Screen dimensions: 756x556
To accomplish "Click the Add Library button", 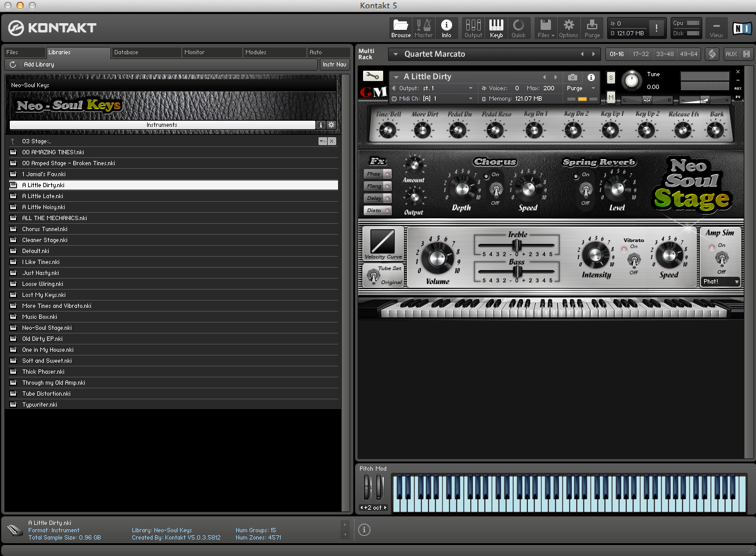I will coord(39,65).
